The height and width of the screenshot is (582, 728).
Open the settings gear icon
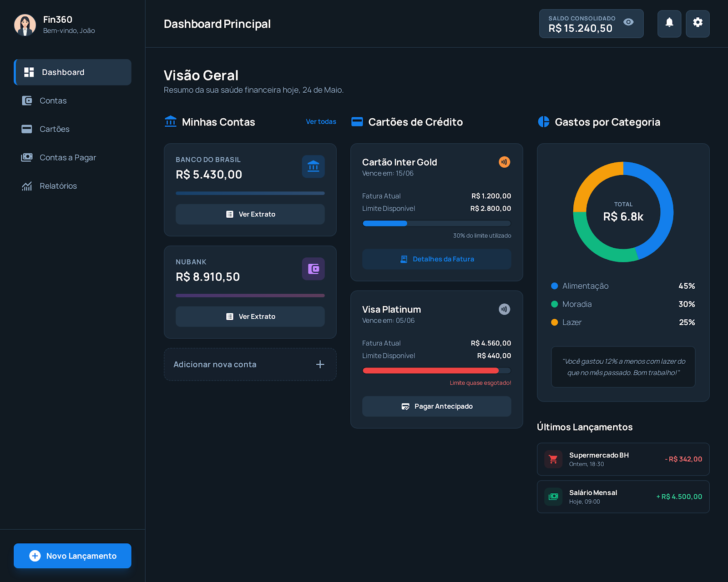coord(698,24)
